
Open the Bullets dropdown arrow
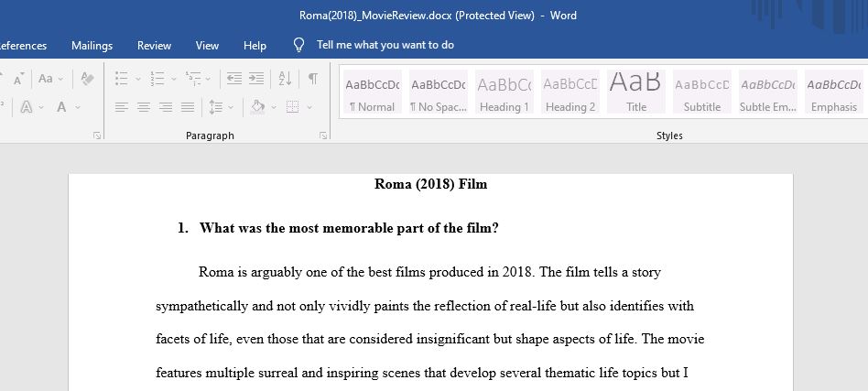pos(138,79)
